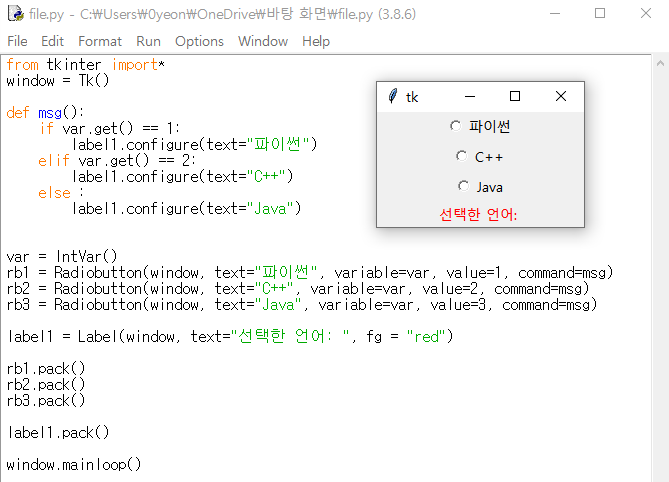Open the Window menu

(x=263, y=41)
